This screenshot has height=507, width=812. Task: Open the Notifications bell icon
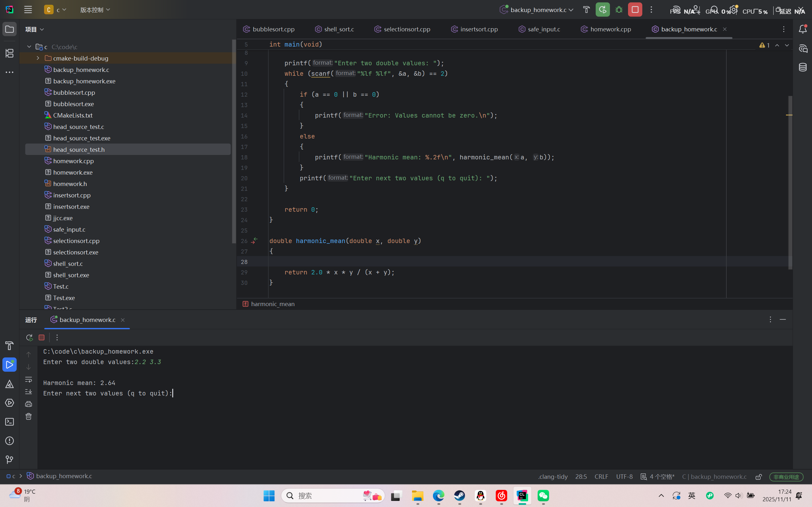click(802, 29)
